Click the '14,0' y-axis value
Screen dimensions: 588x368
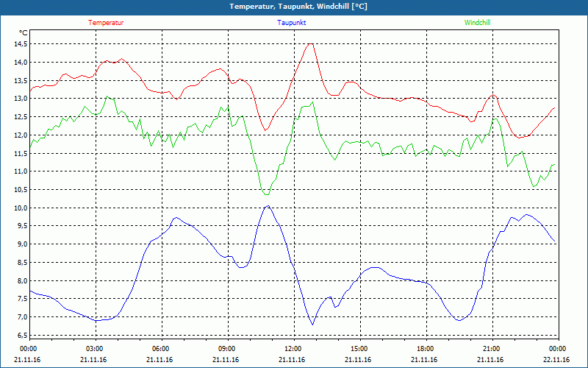(x=21, y=63)
